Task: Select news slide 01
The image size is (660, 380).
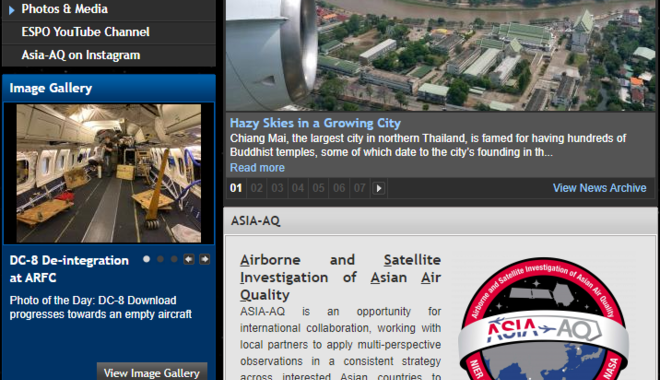Action: click(x=236, y=188)
